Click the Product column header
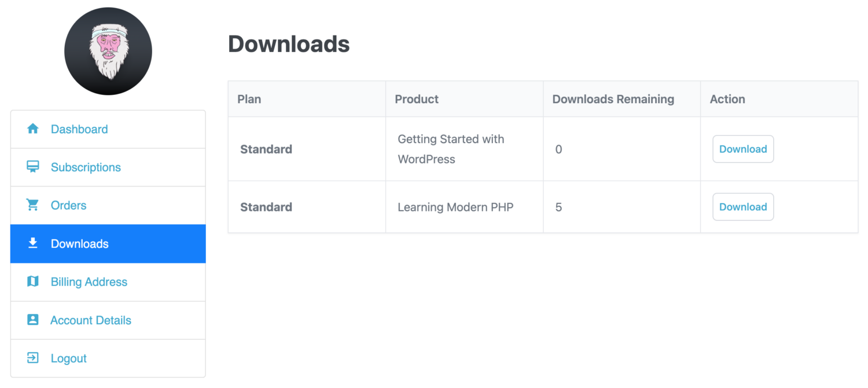 [x=417, y=99]
